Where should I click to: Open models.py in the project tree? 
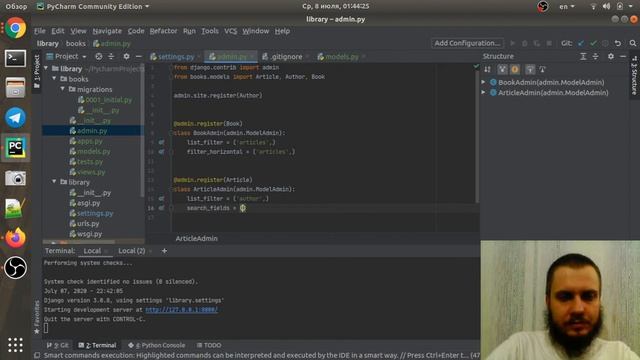click(90, 151)
